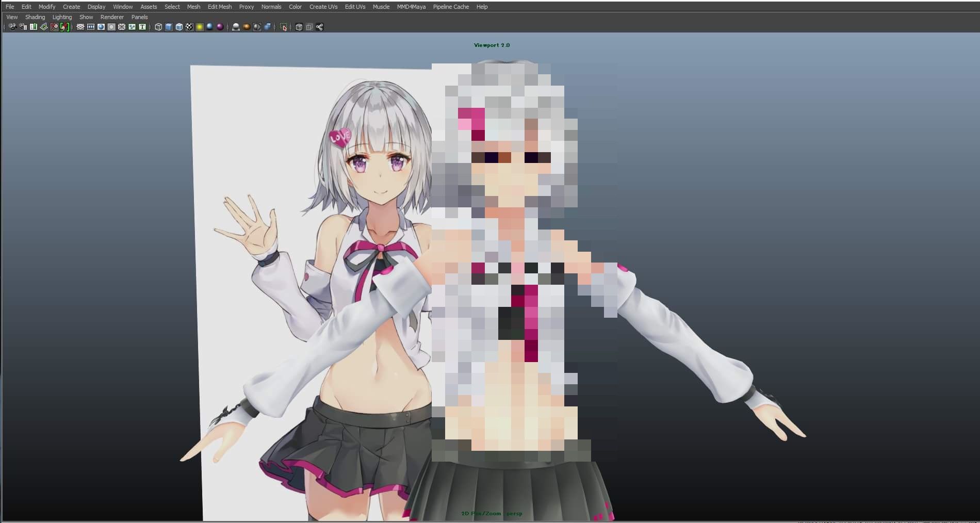
Task: Toggle the orange Motion Blur icon
Action: pos(247,27)
